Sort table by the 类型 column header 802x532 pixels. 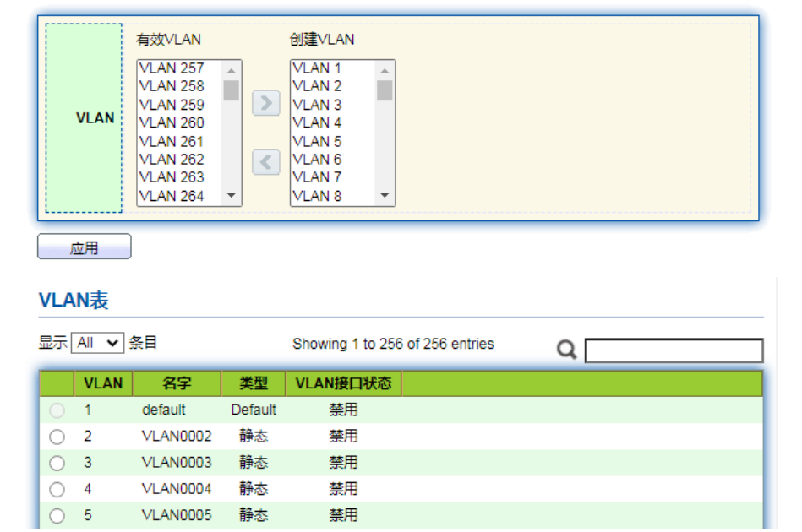coord(253,383)
